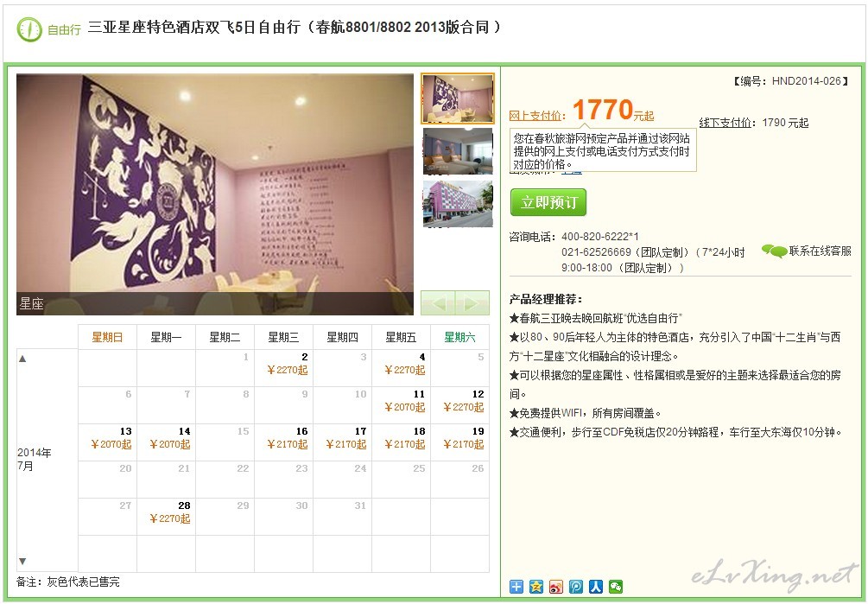Screen dimensions: 868x604
Task: Share to Tencent Weibo
Action: point(576,586)
